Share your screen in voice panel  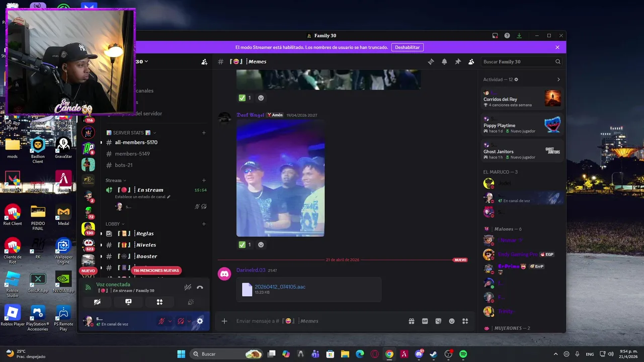128,302
